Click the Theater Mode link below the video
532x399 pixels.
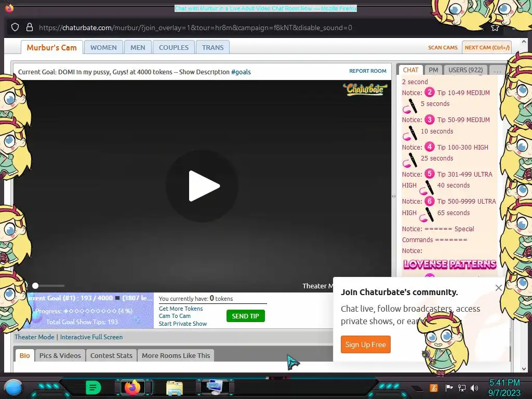[x=34, y=337]
